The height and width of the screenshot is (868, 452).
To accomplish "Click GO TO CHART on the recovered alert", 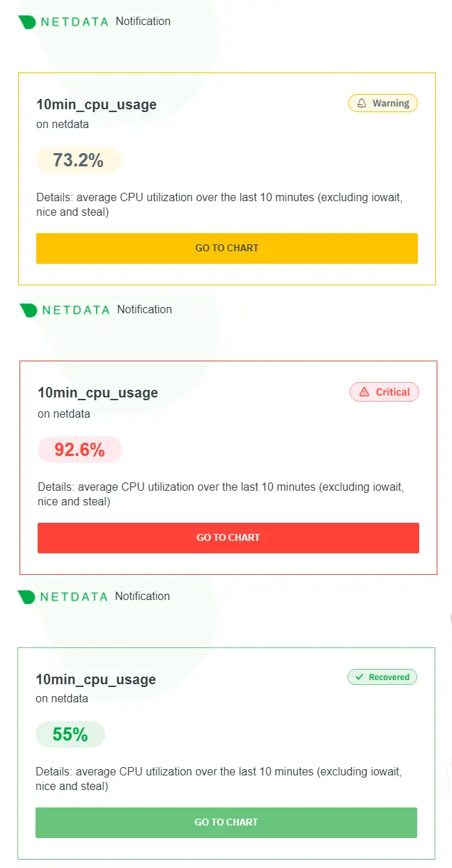I will pos(226,822).
